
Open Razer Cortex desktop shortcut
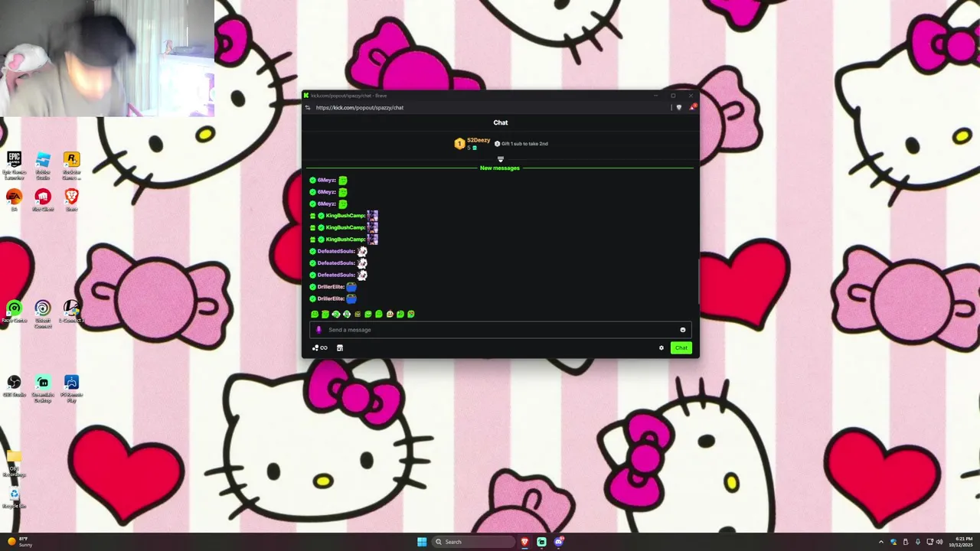point(14,312)
